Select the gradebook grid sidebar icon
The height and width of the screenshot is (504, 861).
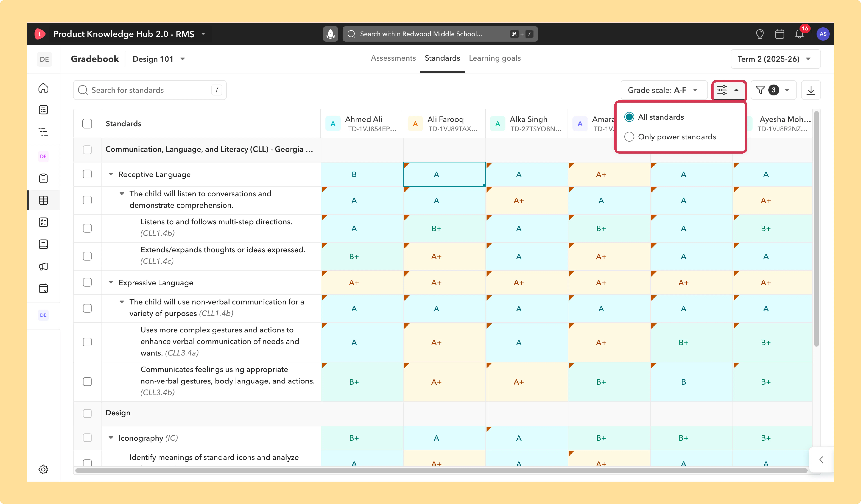(43, 200)
